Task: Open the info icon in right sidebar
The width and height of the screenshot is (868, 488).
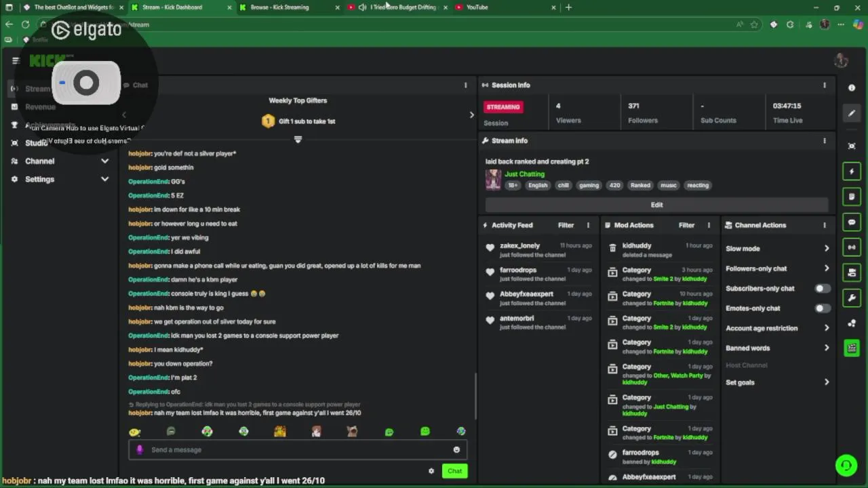Action: pos(852,88)
